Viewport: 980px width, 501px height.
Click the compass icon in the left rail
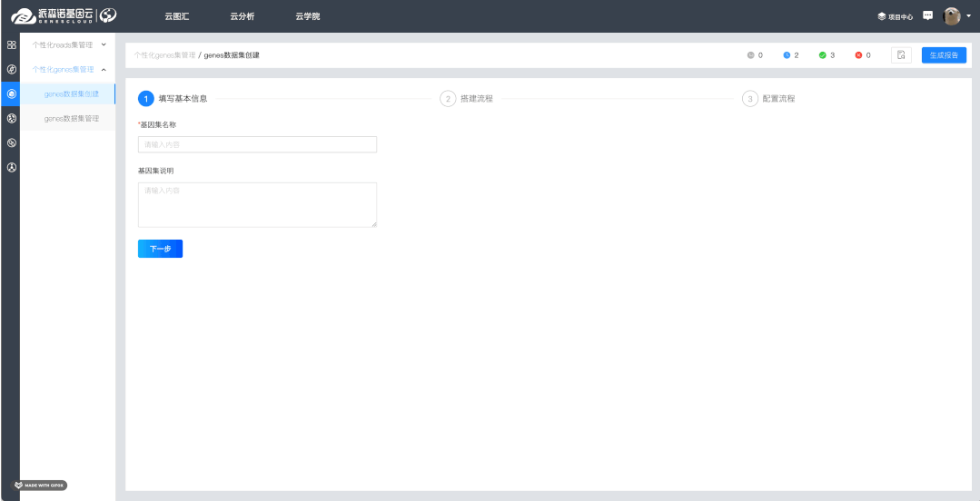(11, 69)
